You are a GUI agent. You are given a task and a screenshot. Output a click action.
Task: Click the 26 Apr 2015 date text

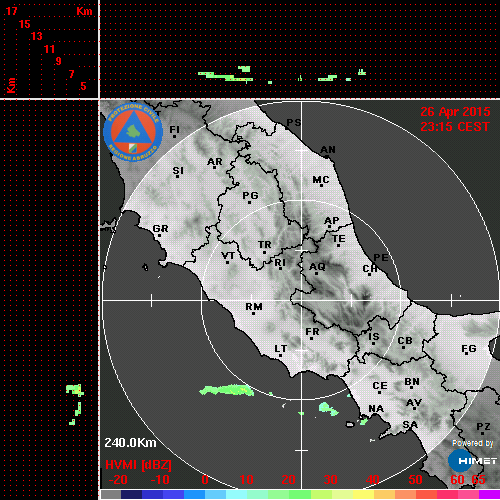click(x=455, y=112)
